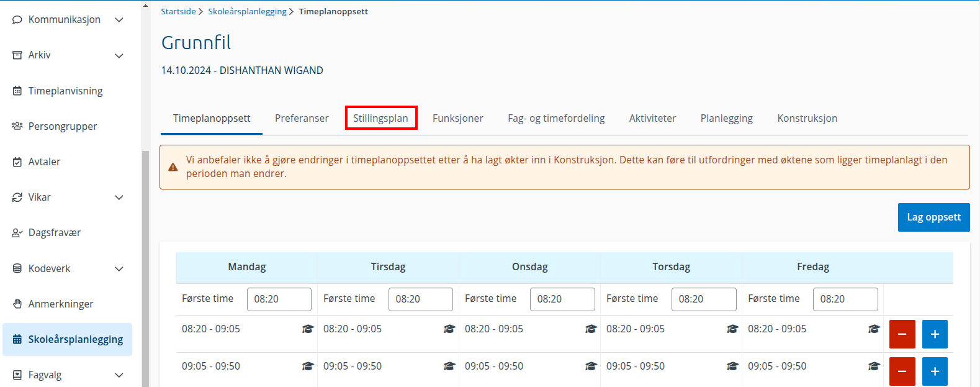Click the Mandag column header

pos(247,267)
